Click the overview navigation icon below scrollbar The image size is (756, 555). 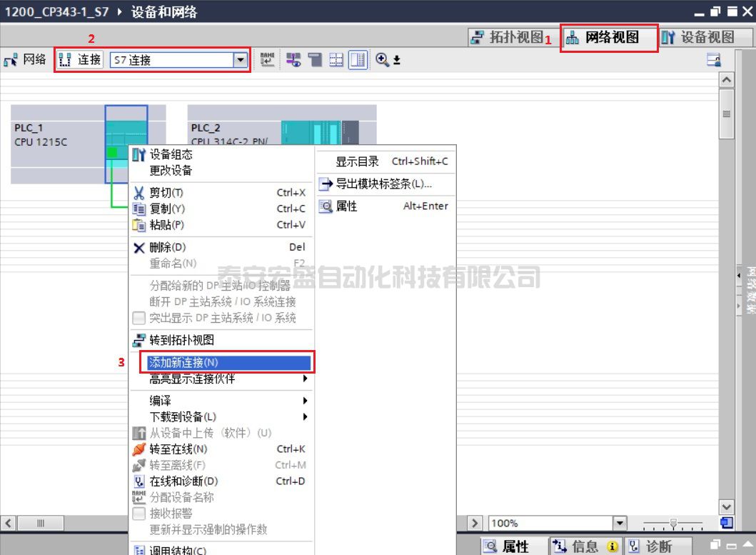click(726, 523)
